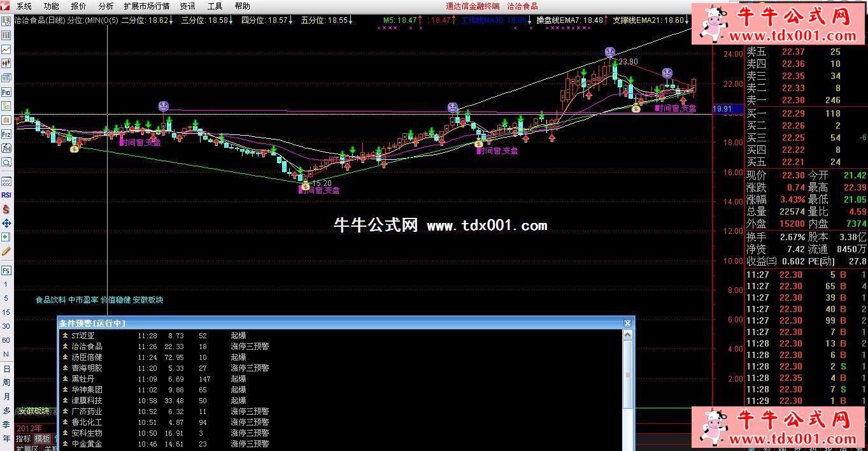Viewport: 868px width, 451px height.
Task: Select the candlestick chart icon
Action: tap(6, 64)
